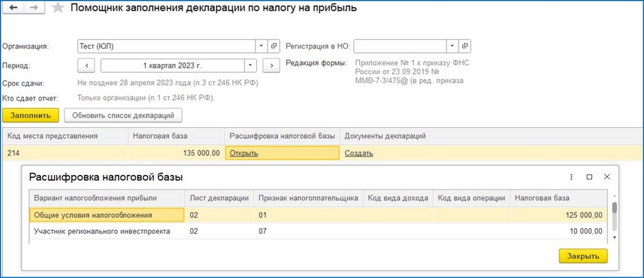Click the period field 1 квартал 2023 г.
The height and width of the screenshot is (278, 644).
[x=172, y=66]
